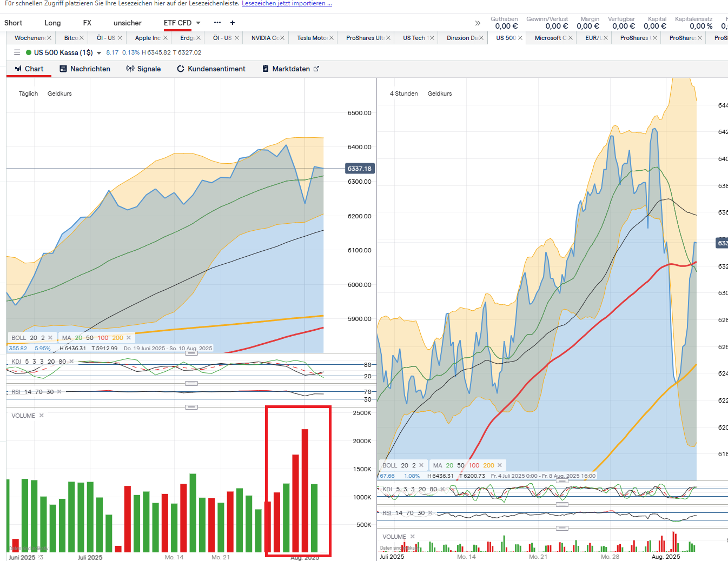Close the Direxion Daily instrument tab
The height and width of the screenshot is (561, 728).
point(481,38)
